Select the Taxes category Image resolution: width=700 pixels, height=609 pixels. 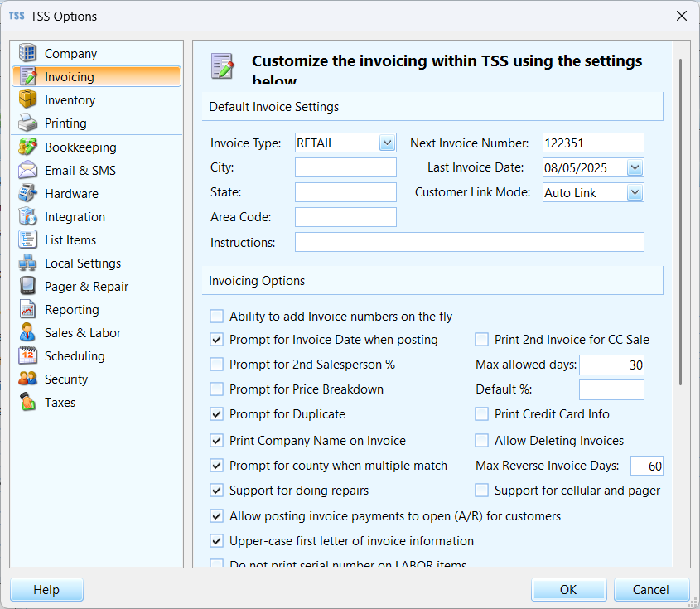point(96,403)
